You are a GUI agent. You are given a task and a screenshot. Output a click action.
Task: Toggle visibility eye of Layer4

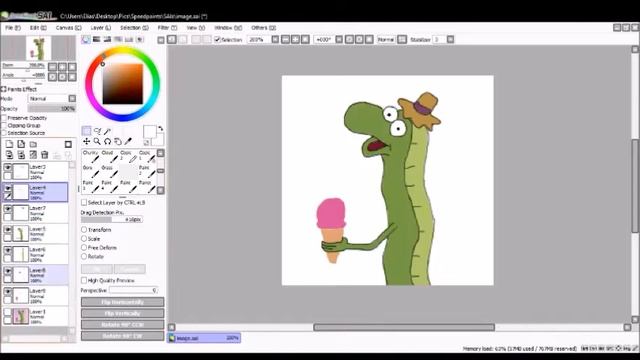7,188
